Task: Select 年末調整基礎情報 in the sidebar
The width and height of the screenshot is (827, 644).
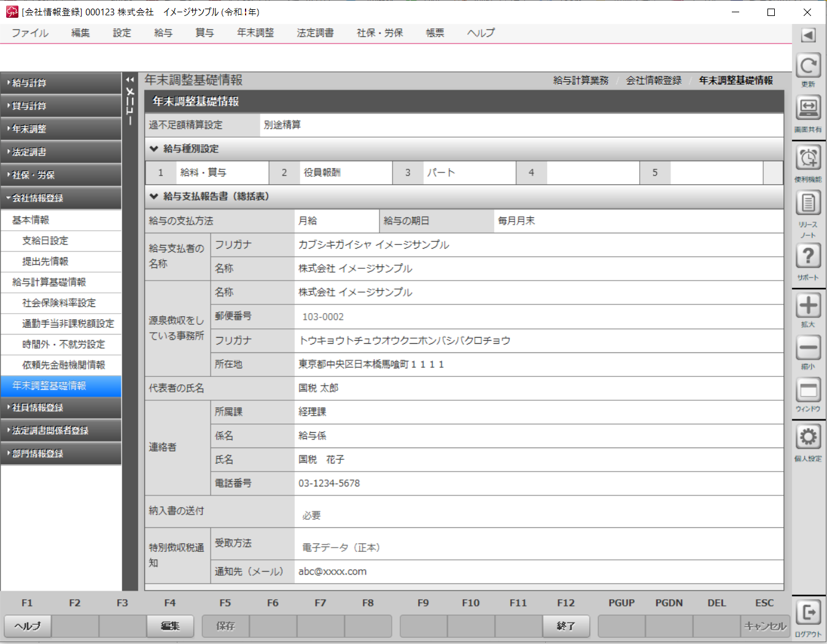Action: point(61,386)
